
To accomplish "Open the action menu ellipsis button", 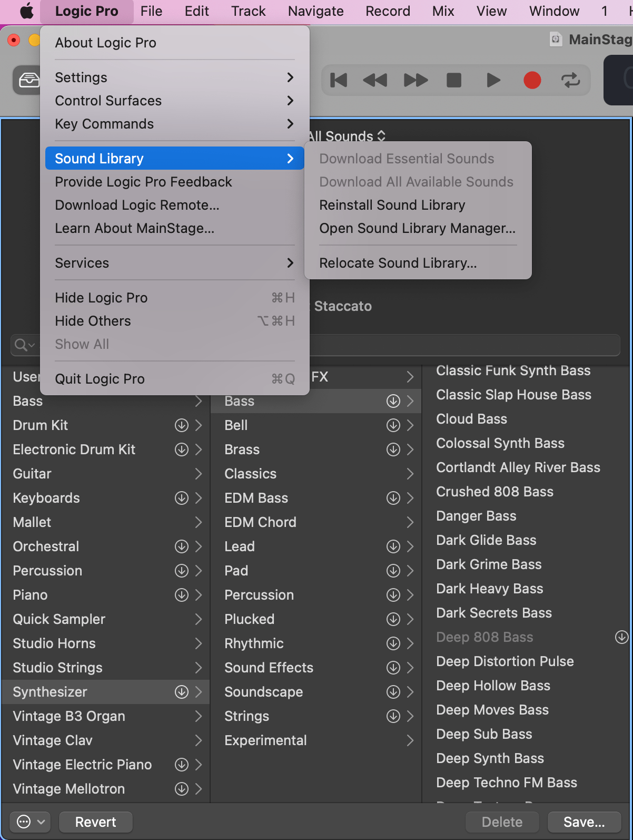I will 31,822.
